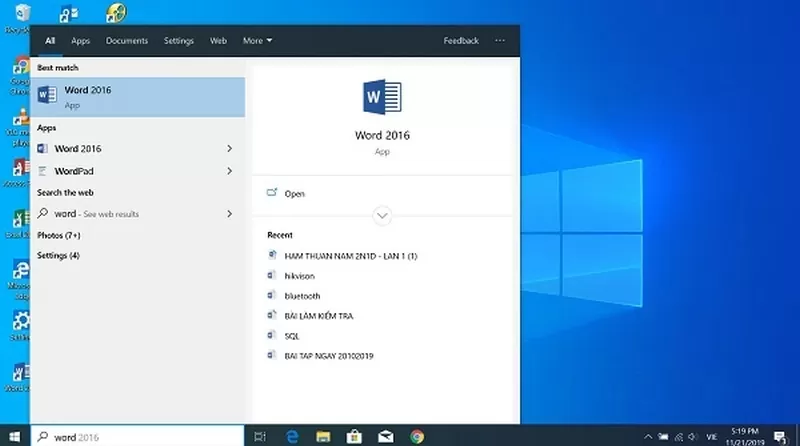Image resolution: width=800 pixels, height=446 pixels.
Task: Click the Feedback button
Action: (461, 41)
